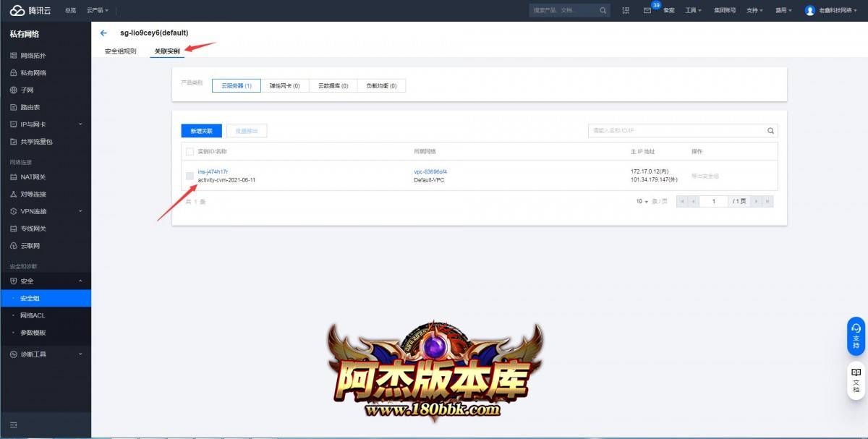Select the 云数据库 (0) product type tab

333,85
